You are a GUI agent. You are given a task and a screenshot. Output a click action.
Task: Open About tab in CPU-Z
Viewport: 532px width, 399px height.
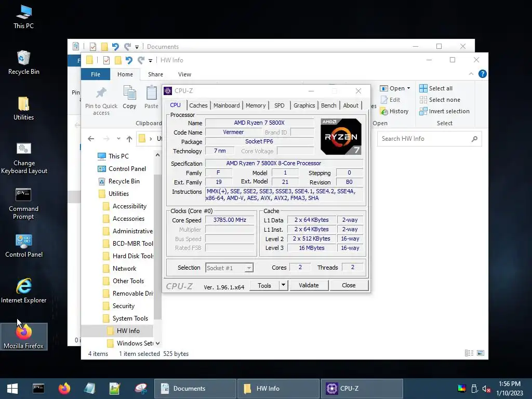point(351,105)
